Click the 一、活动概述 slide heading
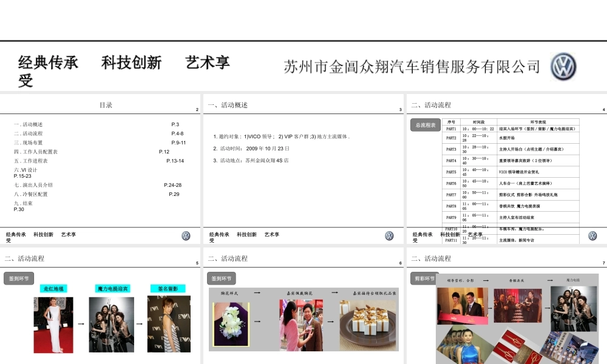This screenshot has height=364, width=607. coord(228,105)
